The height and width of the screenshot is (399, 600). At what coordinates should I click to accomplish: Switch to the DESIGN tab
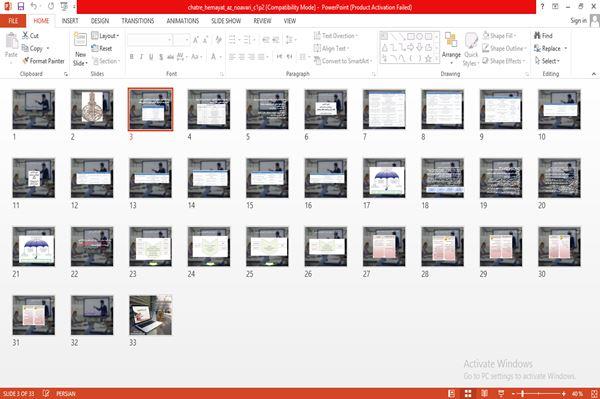[x=100, y=21]
